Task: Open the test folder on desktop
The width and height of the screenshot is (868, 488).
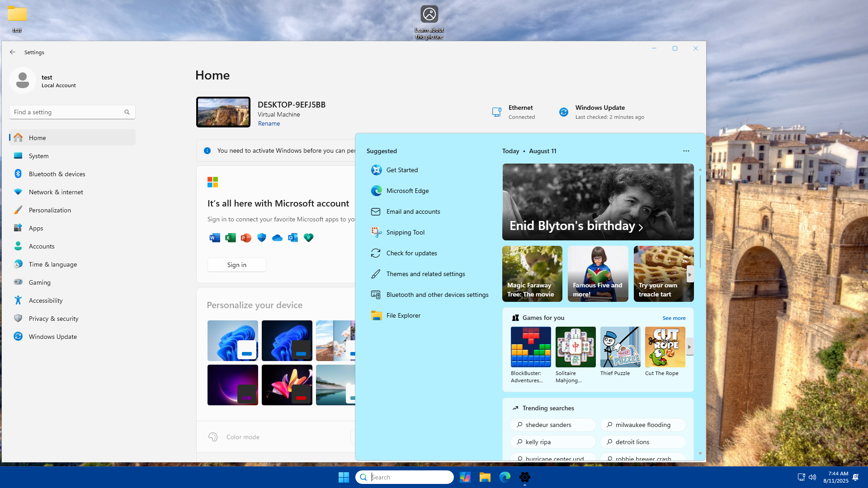Action: pos(17,19)
